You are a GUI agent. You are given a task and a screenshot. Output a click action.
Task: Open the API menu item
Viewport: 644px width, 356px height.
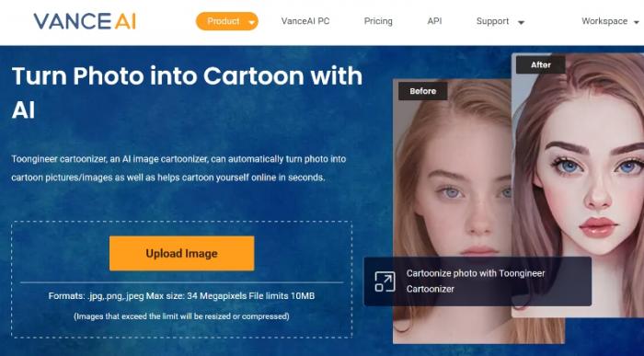click(x=434, y=21)
